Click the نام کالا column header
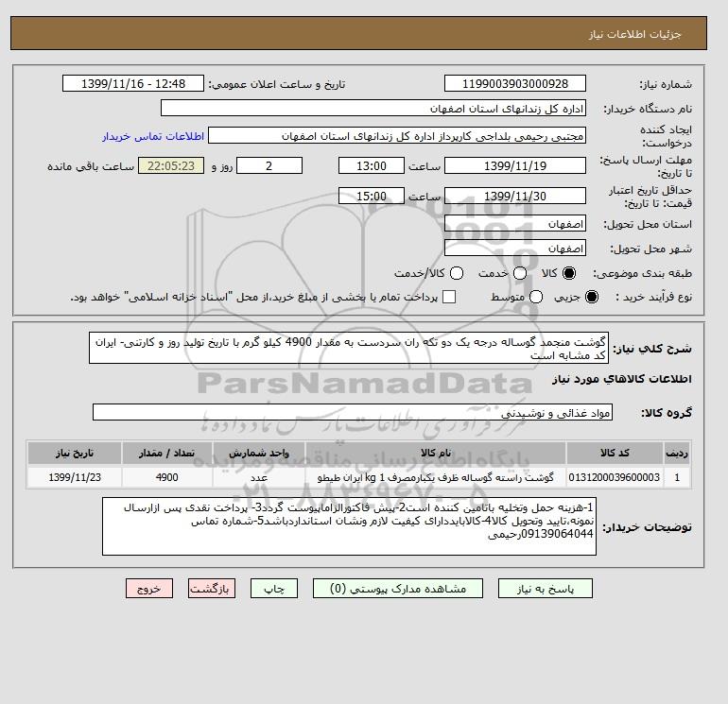 (x=436, y=453)
